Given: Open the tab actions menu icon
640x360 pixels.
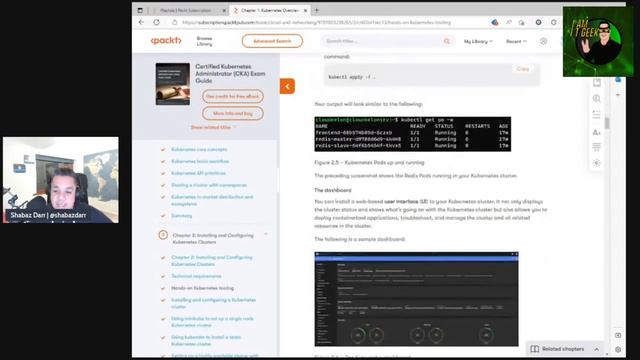Looking at the screenshot, I should [x=140, y=10].
